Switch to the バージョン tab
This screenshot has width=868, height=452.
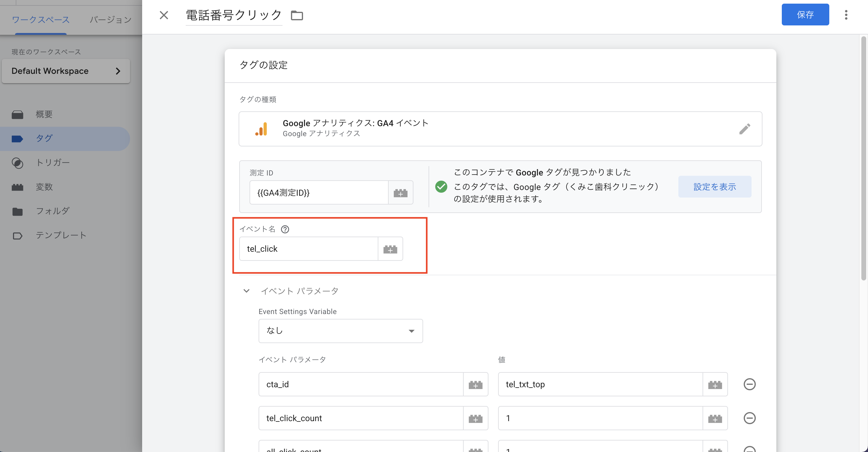[110, 20]
